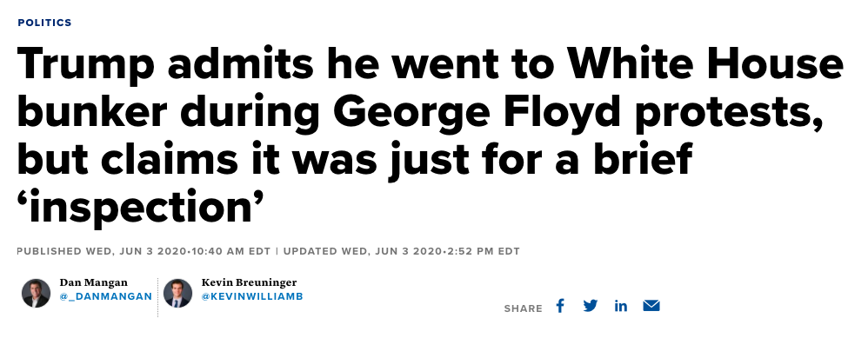Open Kevin Breuninger's profile photo
Viewport: 868px width, 338px height.
[x=177, y=293]
